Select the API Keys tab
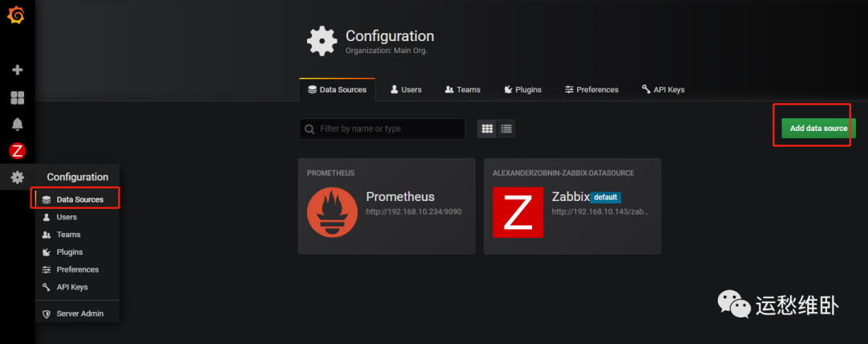The height and width of the screenshot is (344, 868). click(663, 89)
